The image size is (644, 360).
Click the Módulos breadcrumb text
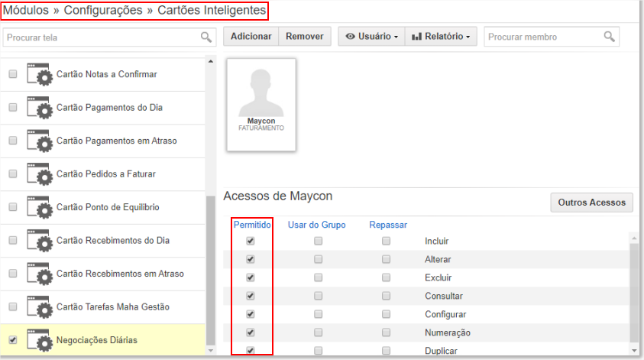(25, 10)
